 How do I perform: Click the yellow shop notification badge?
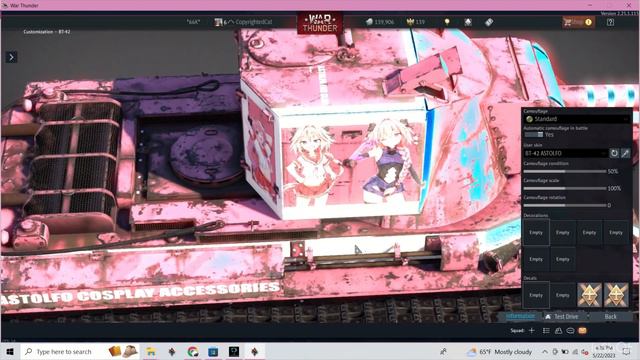pos(588,22)
